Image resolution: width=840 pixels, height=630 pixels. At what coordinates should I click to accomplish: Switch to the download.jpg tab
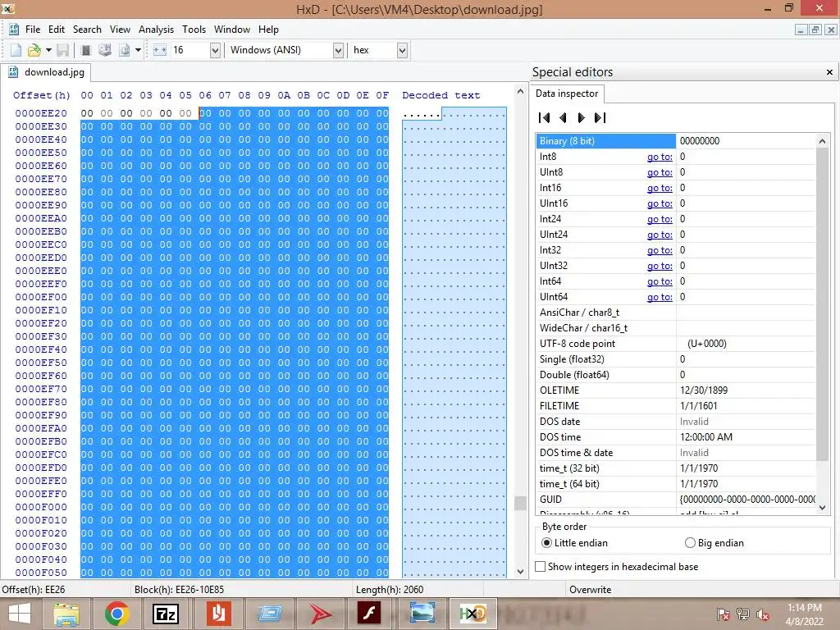click(47, 72)
